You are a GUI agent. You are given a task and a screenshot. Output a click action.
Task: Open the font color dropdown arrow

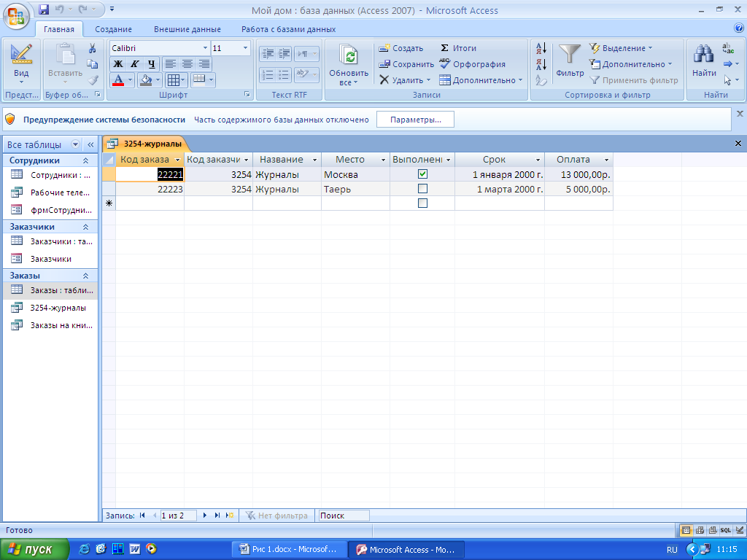[x=130, y=80]
